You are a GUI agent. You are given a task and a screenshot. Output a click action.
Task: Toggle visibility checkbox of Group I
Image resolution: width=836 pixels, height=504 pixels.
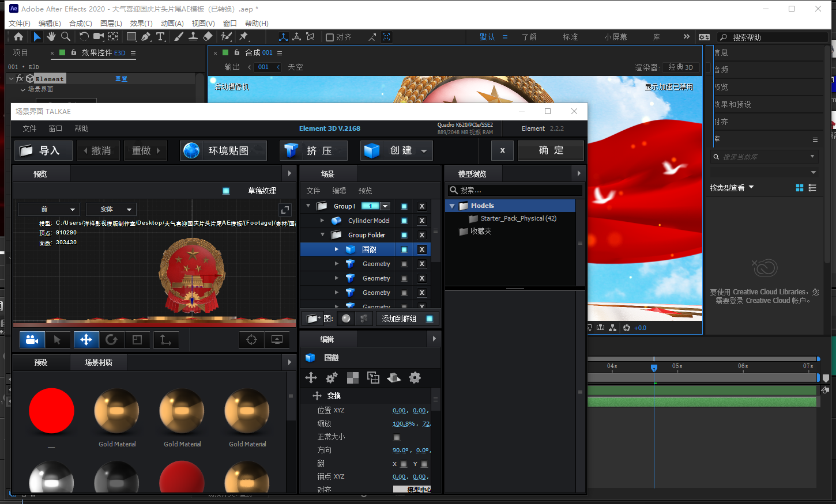point(404,206)
